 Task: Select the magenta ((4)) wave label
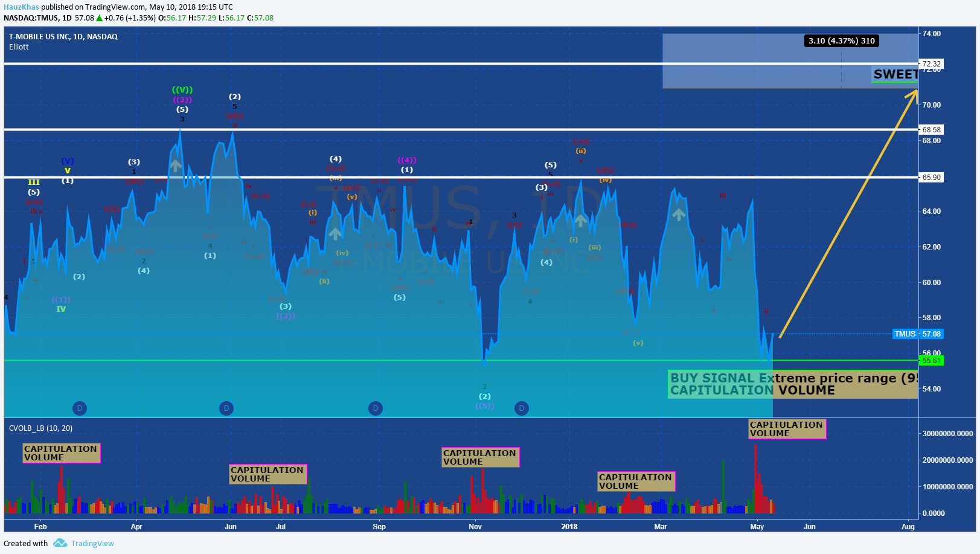407,160
